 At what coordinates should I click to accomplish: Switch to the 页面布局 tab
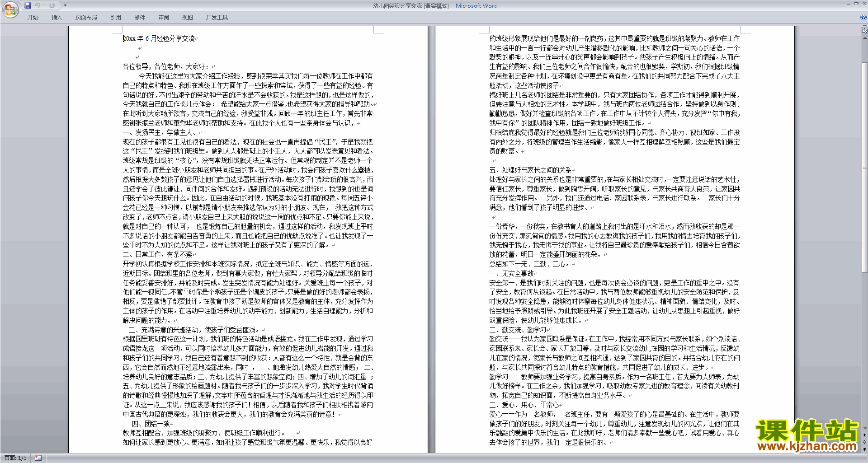[x=86, y=17]
